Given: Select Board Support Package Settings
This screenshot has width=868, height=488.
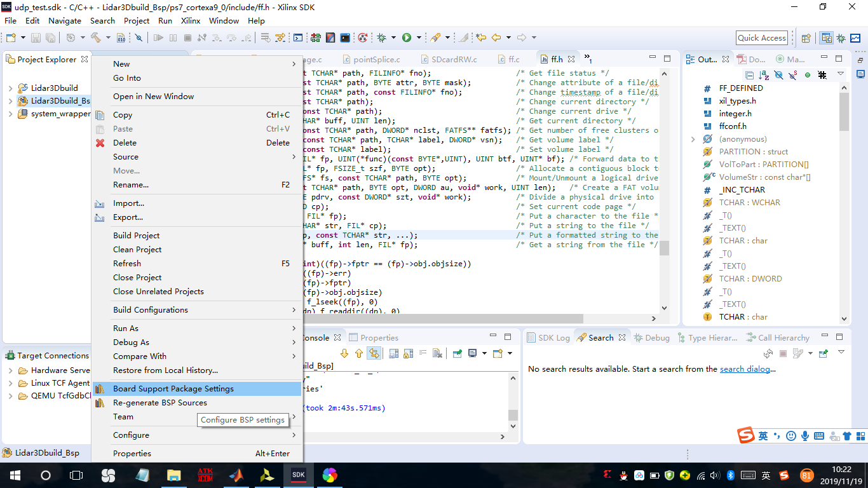Looking at the screenshot, I should click(x=173, y=389).
